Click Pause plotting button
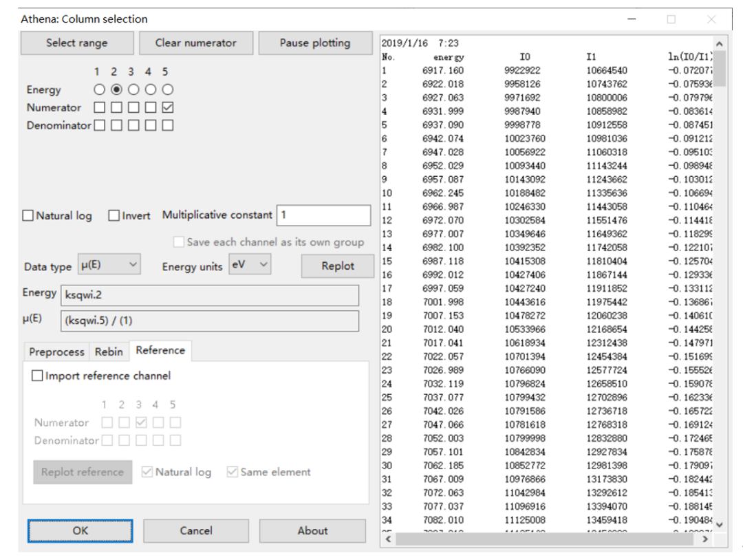Screen dimensions: 743x560 tap(314, 43)
